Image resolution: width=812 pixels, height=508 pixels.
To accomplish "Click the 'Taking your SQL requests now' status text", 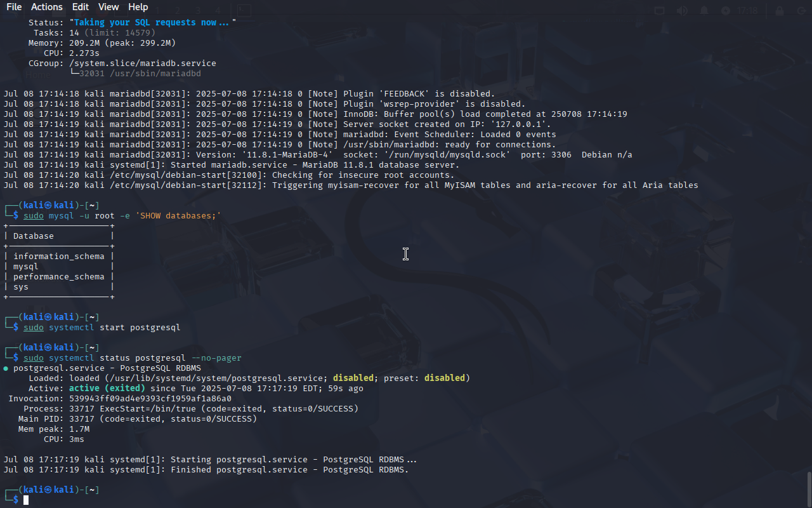I will point(153,22).
